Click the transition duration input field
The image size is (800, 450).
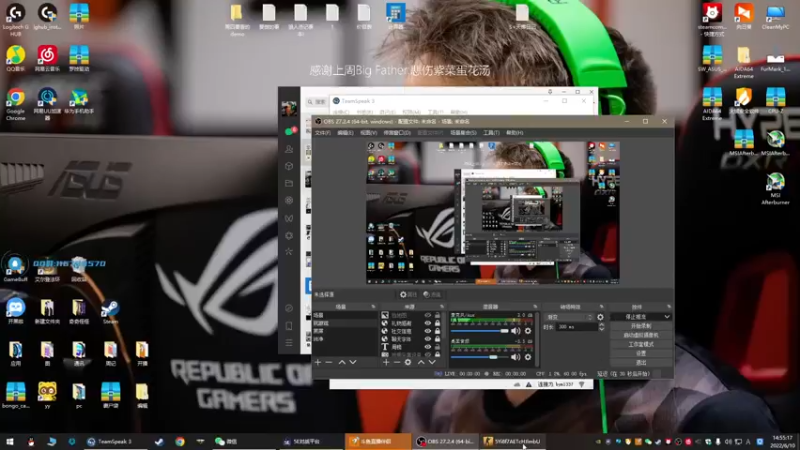pos(577,327)
